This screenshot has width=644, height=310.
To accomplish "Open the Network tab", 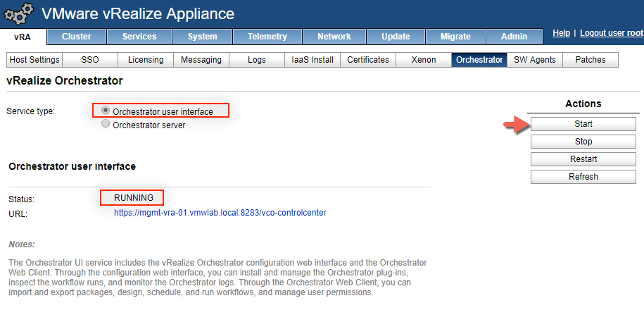I will pyautogui.click(x=334, y=37).
